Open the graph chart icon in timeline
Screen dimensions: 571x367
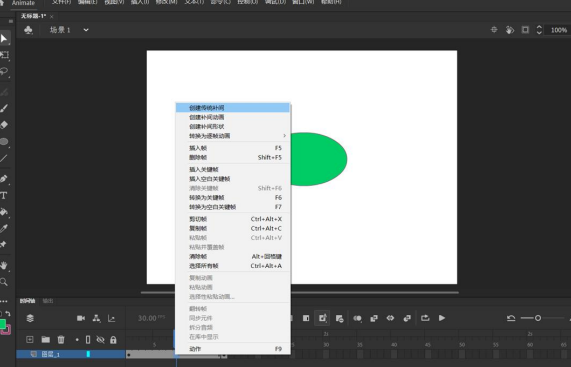click(111, 319)
